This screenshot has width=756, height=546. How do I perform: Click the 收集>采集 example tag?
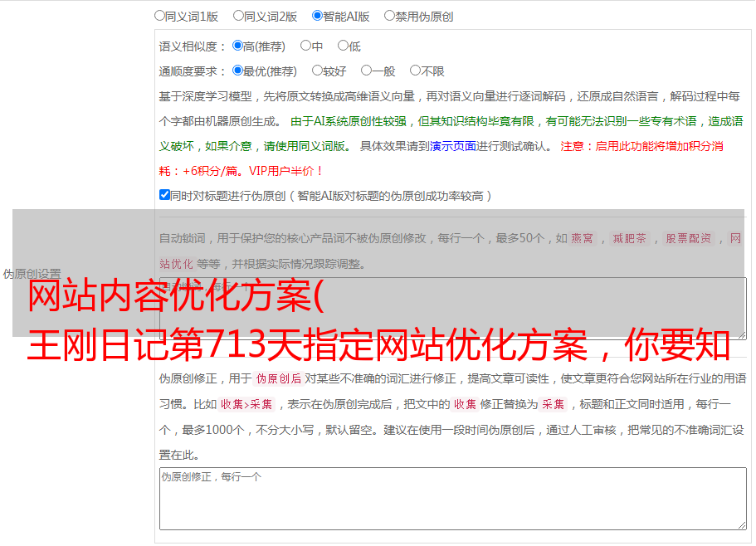(x=246, y=404)
